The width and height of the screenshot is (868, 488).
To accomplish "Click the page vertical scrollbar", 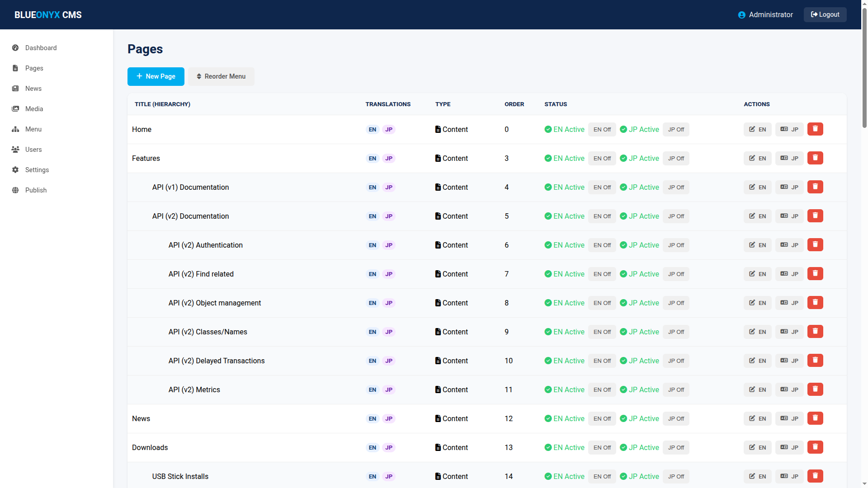I will [864, 68].
